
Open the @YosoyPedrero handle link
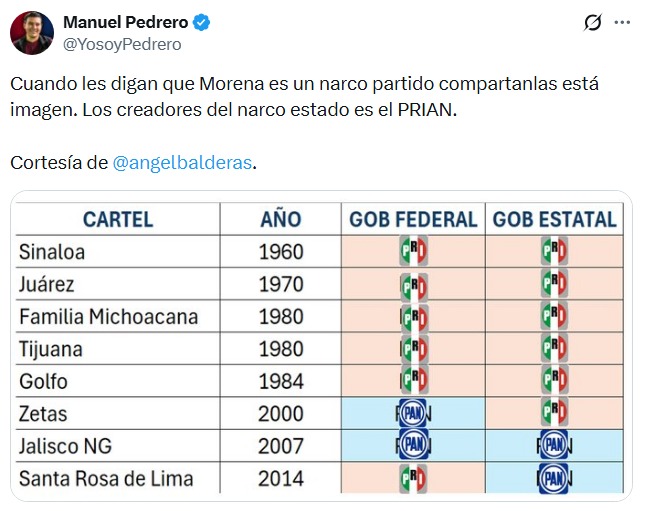coord(122,44)
